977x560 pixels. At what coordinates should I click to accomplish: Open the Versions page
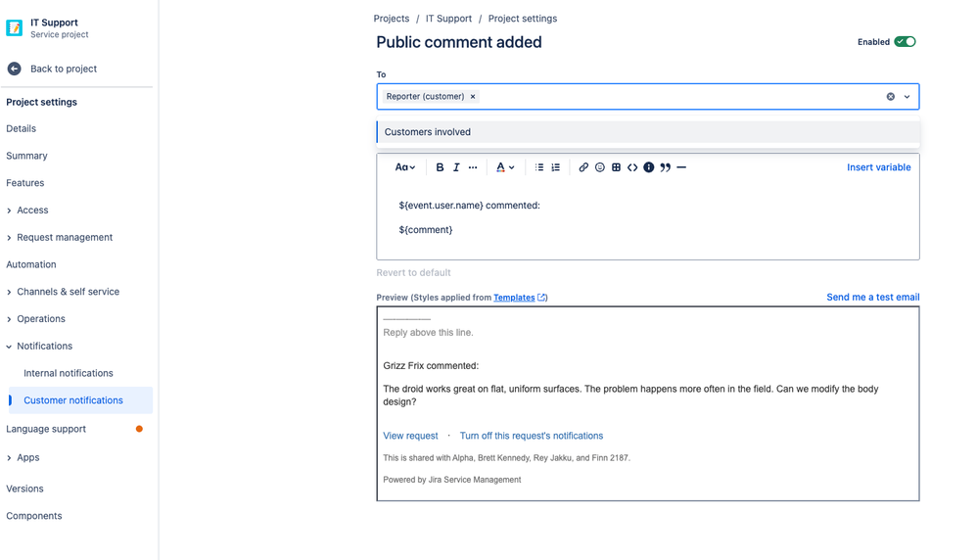pos(24,489)
